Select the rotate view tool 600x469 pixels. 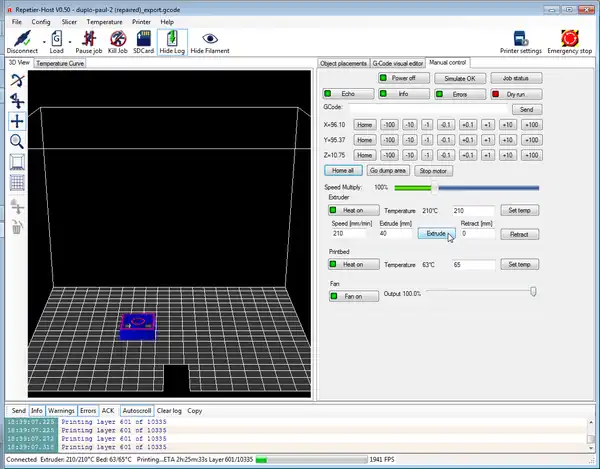coord(17,79)
